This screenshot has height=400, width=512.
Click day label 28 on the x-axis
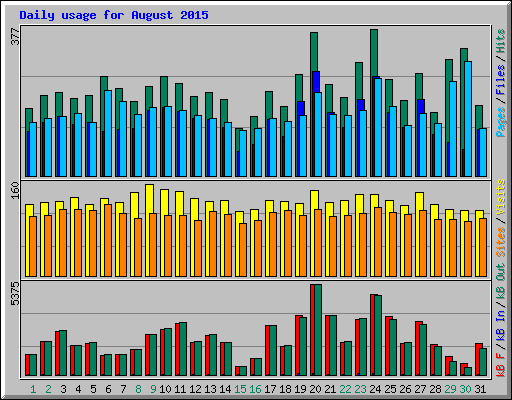point(435,389)
